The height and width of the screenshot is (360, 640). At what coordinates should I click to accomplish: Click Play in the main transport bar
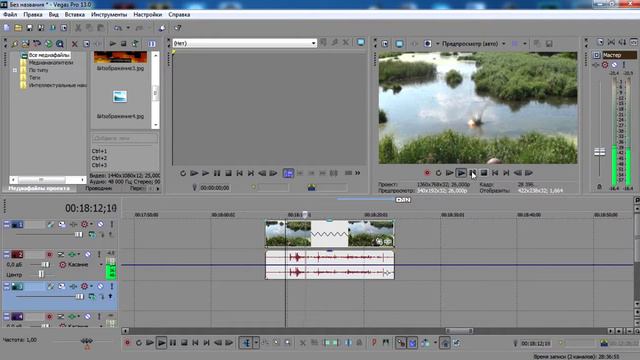[162, 343]
